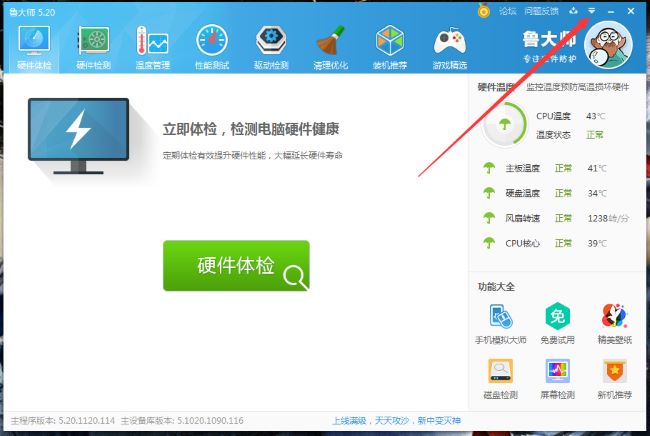Image resolution: width=650 pixels, height=436 pixels.
Task: Open 免费试用 tool
Action: (558, 324)
